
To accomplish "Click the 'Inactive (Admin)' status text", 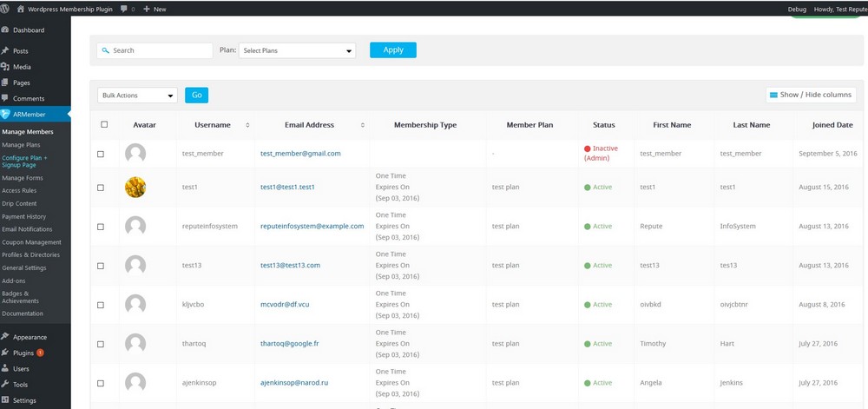I will coord(602,154).
